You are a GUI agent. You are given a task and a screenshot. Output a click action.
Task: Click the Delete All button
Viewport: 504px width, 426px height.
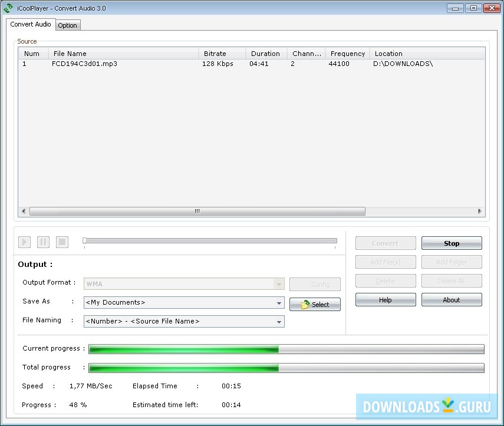[452, 280]
